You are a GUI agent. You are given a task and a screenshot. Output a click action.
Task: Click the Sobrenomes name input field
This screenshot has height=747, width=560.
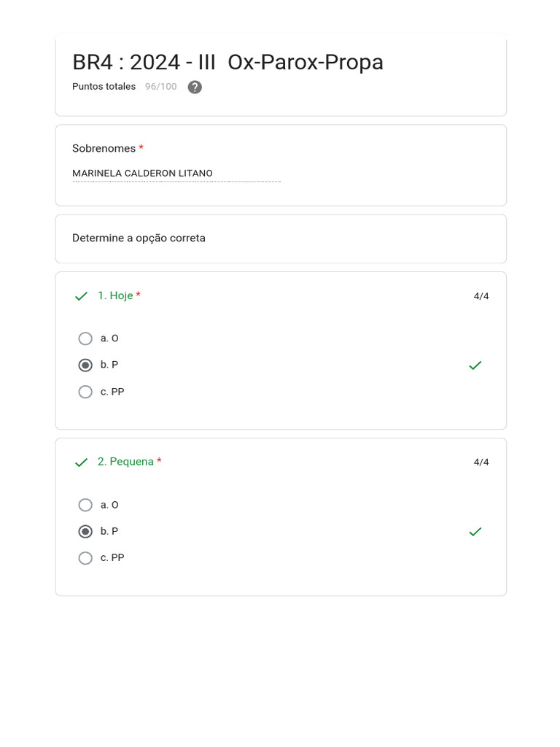click(176, 174)
